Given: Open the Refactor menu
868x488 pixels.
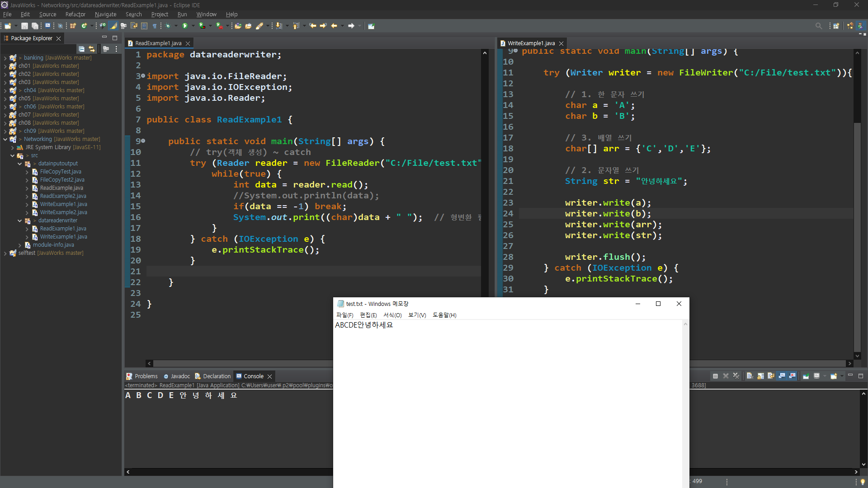Looking at the screenshot, I should pos(75,14).
